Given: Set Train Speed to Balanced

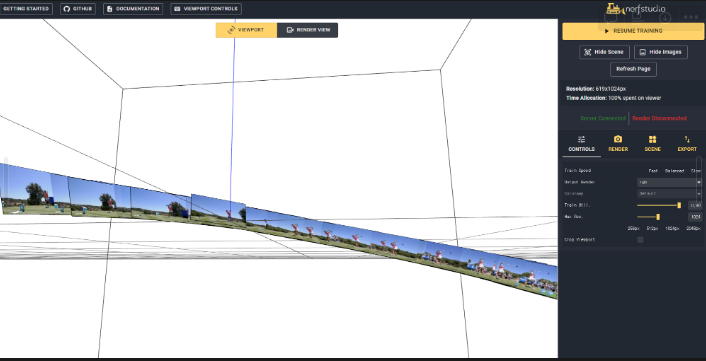Looking at the screenshot, I should pos(674,171).
